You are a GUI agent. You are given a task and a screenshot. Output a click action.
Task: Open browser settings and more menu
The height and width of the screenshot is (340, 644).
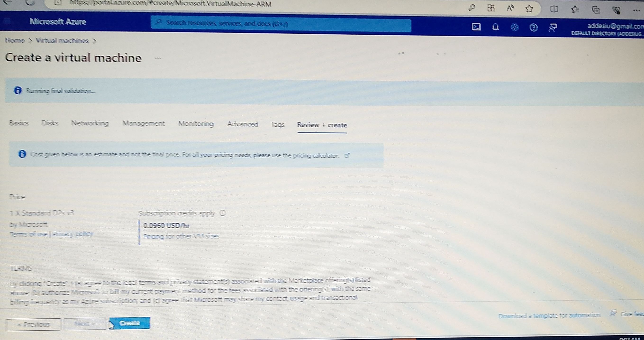pyautogui.click(x=636, y=10)
